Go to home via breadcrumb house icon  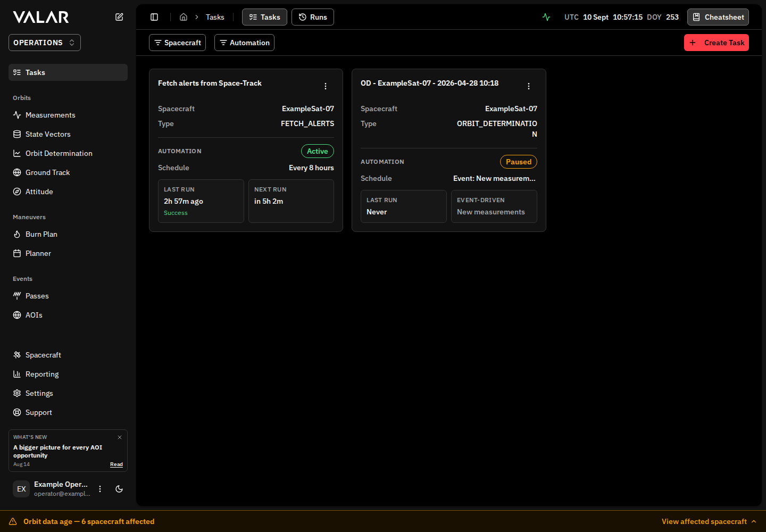tap(184, 17)
